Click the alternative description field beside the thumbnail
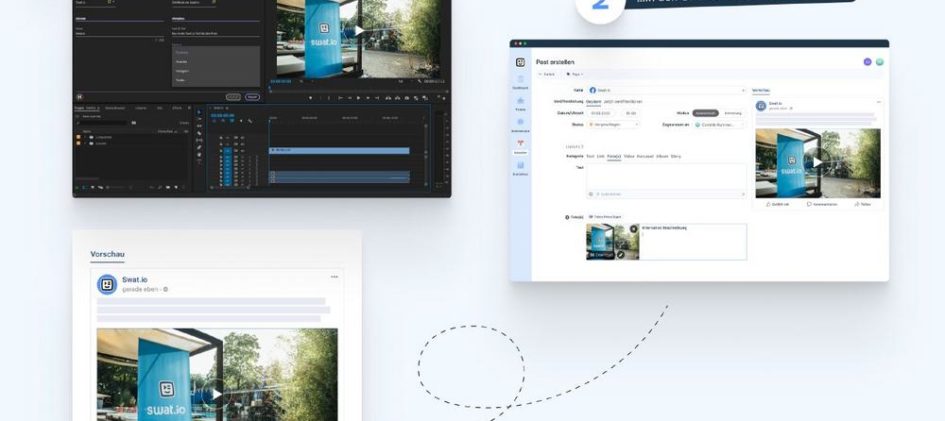The width and height of the screenshot is (945, 421). pyautogui.click(x=692, y=242)
